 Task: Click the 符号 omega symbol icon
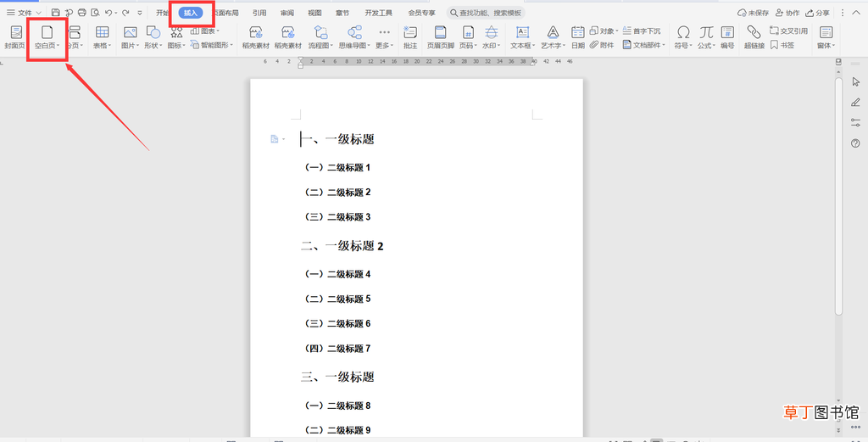684,32
